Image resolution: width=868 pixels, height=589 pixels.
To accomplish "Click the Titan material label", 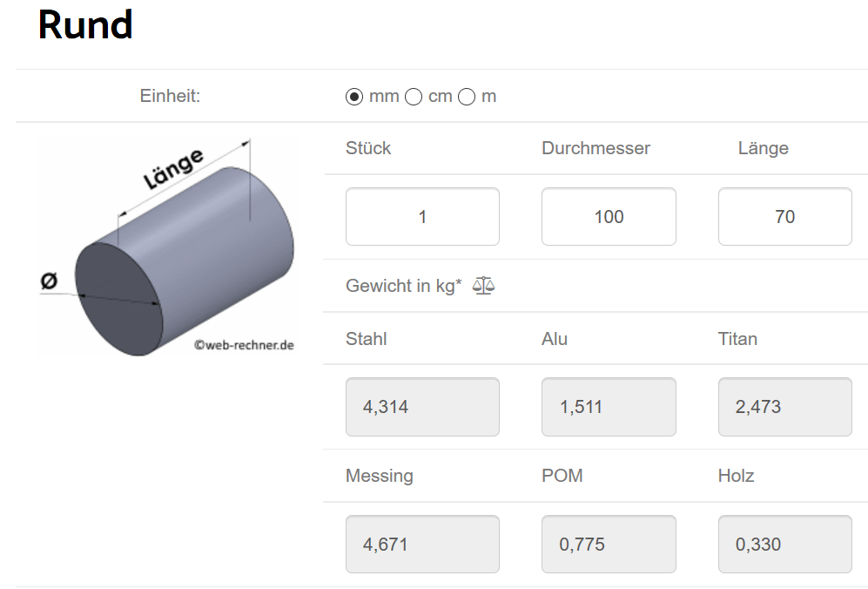I will [x=737, y=339].
